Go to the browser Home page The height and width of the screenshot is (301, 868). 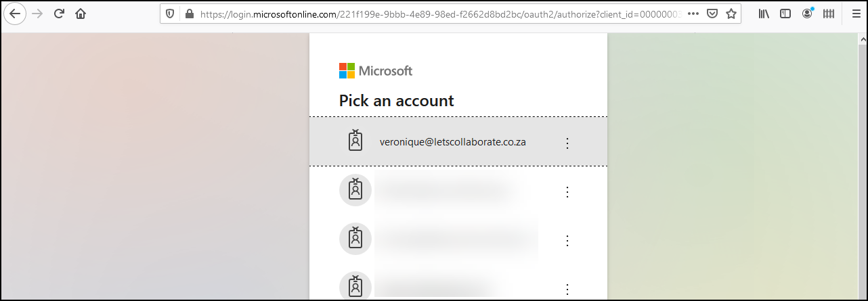81,14
